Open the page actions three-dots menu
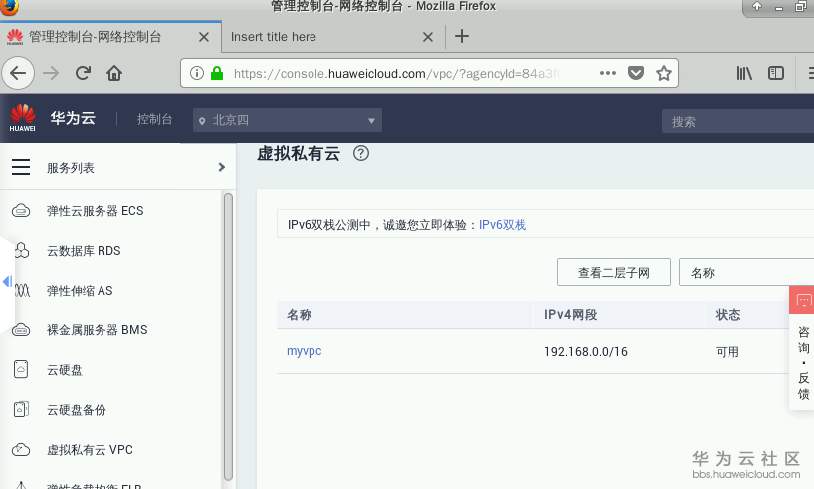The height and width of the screenshot is (489, 814). click(607, 73)
